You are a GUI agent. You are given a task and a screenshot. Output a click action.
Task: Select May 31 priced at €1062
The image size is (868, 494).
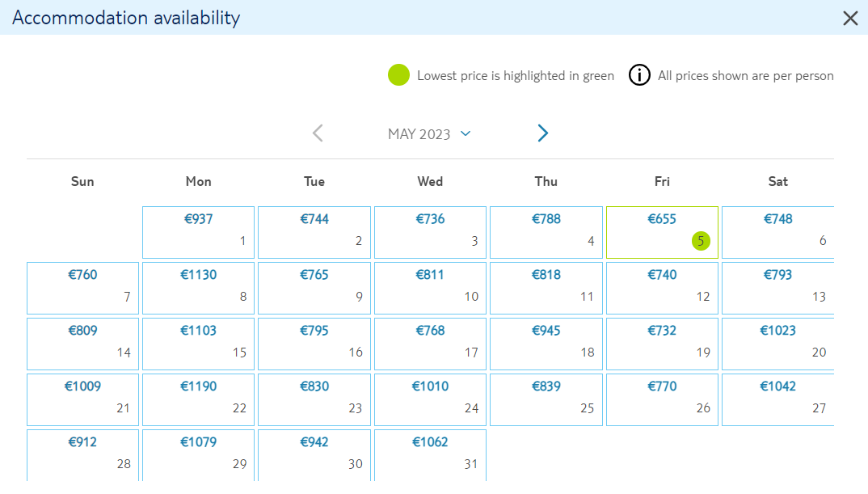point(430,455)
